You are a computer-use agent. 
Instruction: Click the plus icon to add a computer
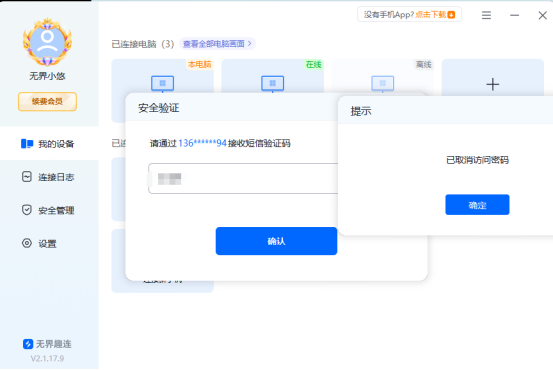coord(493,84)
